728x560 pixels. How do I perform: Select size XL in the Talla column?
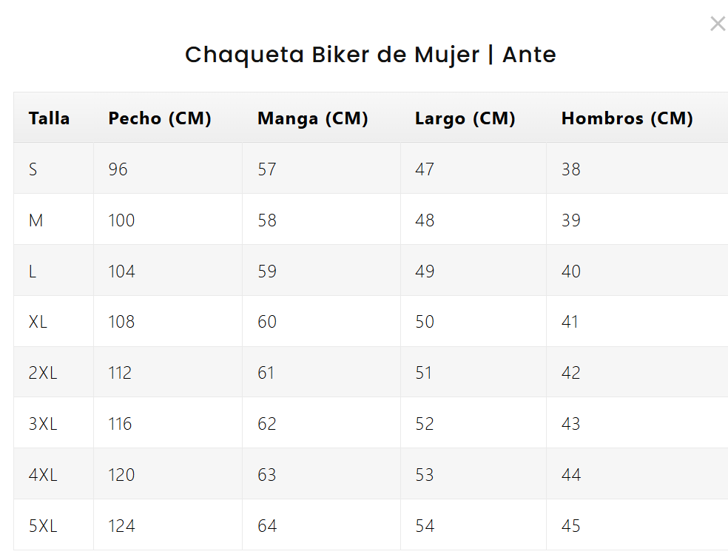(x=37, y=321)
